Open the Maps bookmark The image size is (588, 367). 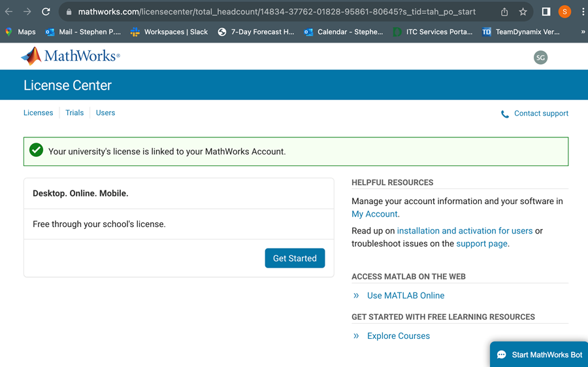[21, 32]
